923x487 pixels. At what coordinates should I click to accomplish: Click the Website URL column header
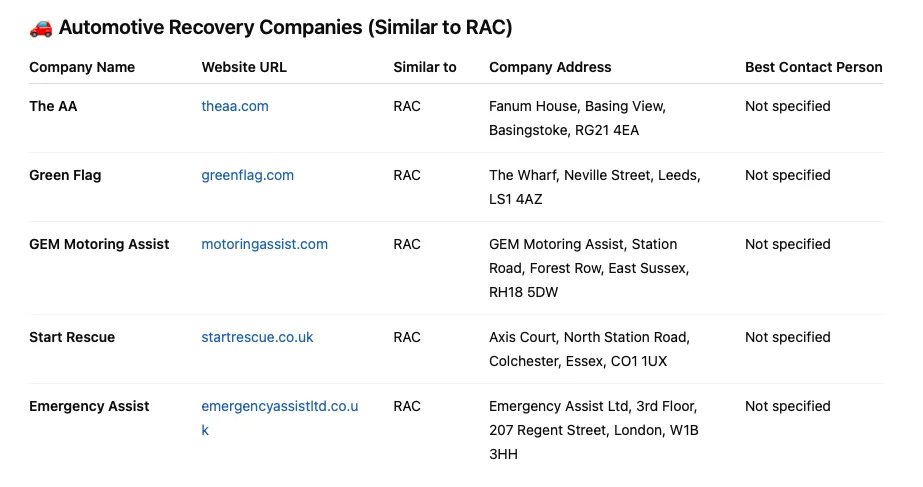[x=244, y=67]
